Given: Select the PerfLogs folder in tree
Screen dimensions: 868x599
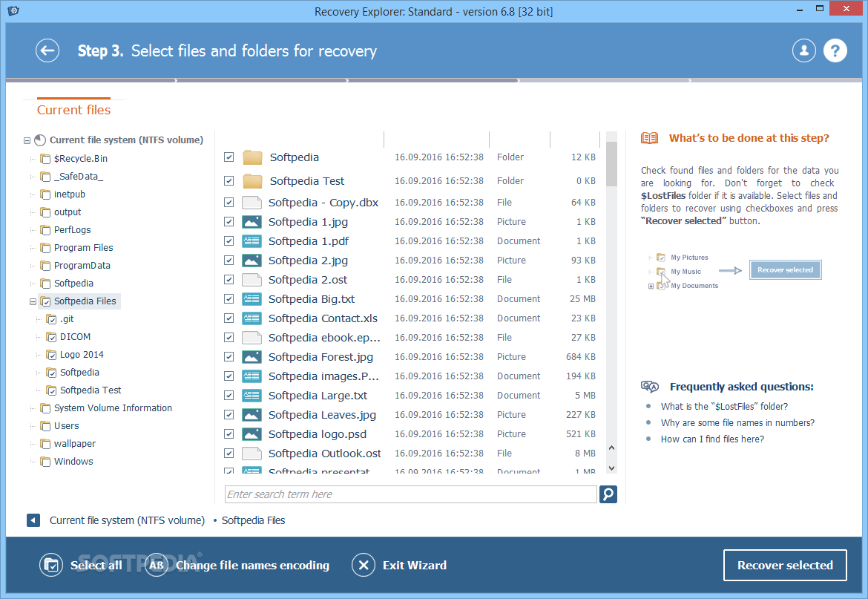Looking at the screenshot, I should [x=73, y=230].
